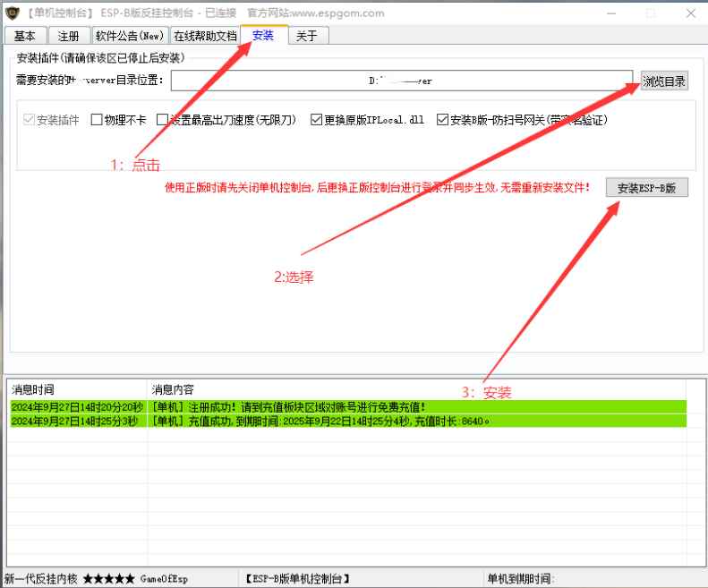
Task: Open the 软件公告(New) tab
Action: pyautogui.click(x=130, y=36)
